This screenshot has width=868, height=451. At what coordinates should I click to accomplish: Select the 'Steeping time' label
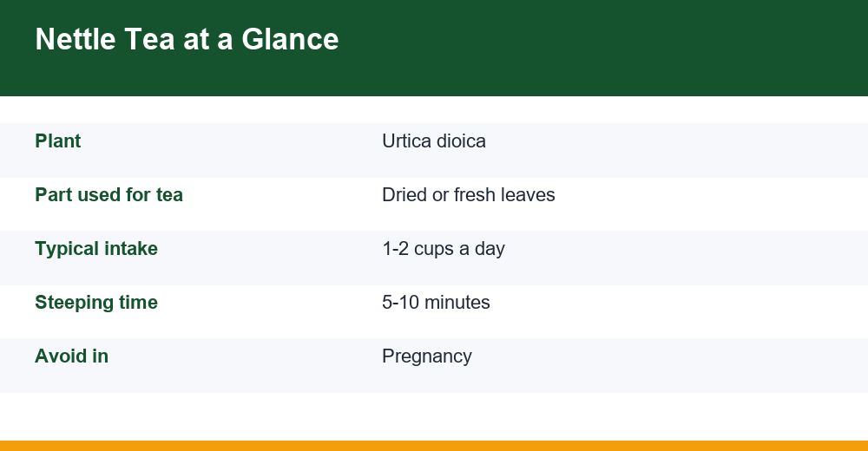coord(96,302)
